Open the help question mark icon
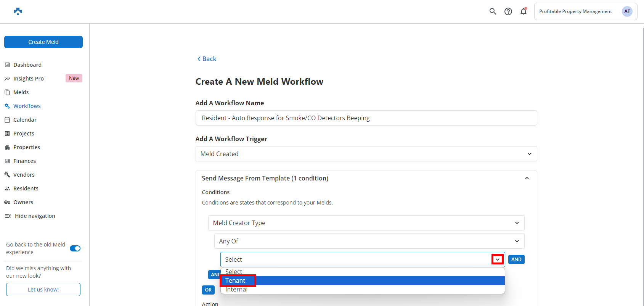644x306 pixels. (x=508, y=11)
